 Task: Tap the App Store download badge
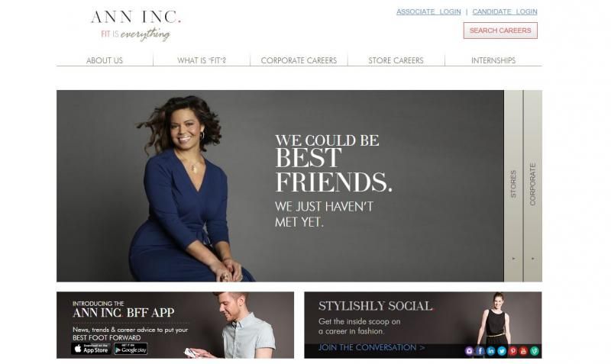(91, 349)
